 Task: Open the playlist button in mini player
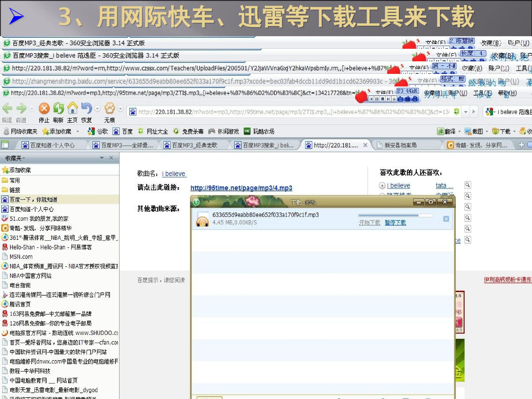(394, 99)
